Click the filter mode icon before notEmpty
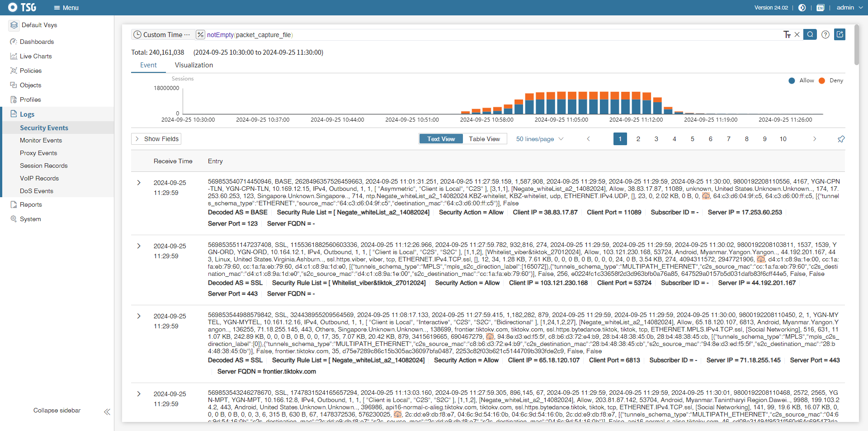 click(x=200, y=35)
